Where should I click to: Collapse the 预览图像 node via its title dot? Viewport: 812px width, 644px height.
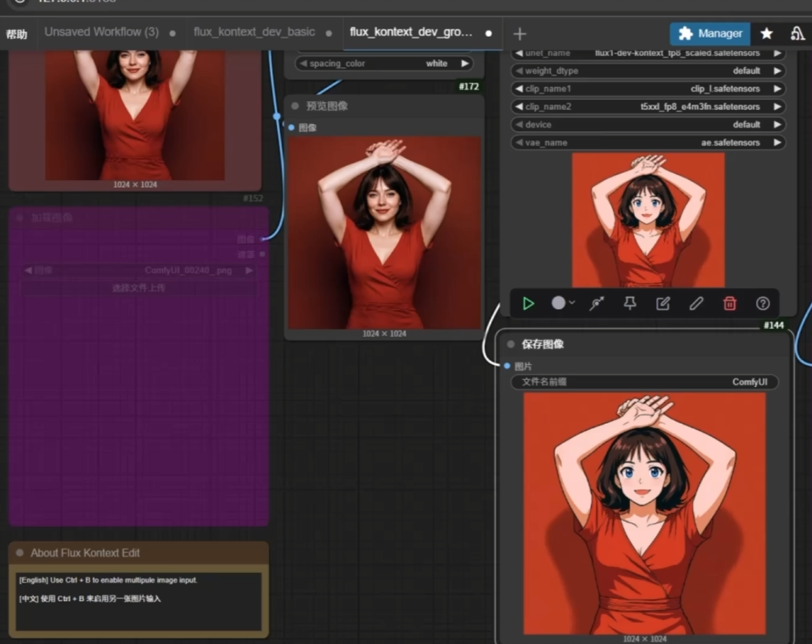[295, 106]
